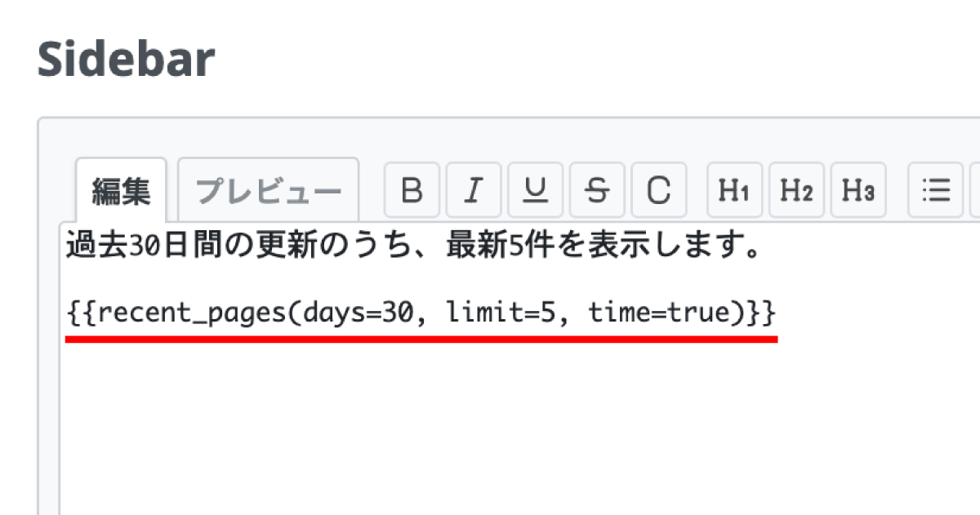Viewport: 980px width, 515px height.
Task: Underline text using the U button
Action: [x=536, y=190]
